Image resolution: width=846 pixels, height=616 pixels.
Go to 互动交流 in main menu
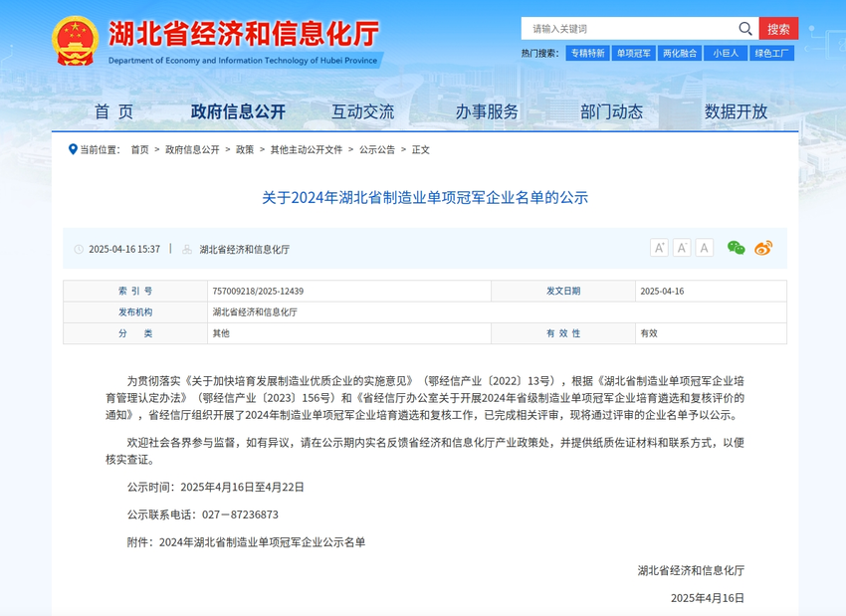coord(362,111)
